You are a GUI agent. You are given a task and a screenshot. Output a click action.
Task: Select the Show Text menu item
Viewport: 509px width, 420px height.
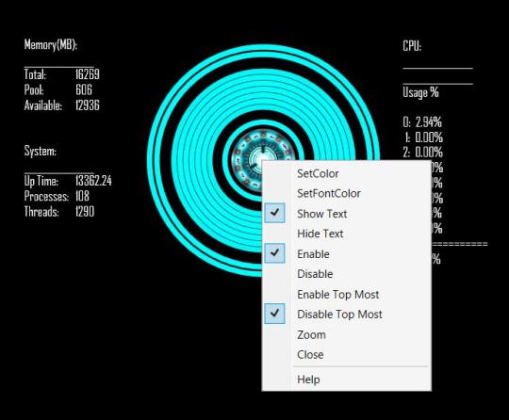pyautogui.click(x=346, y=214)
